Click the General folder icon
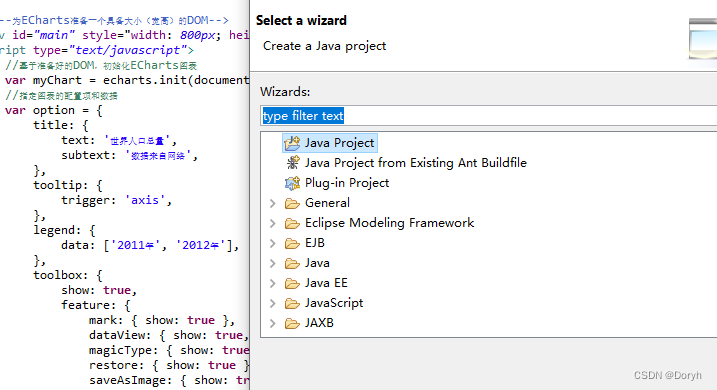Viewport: 717px width, 390px height. click(x=292, y=203)
